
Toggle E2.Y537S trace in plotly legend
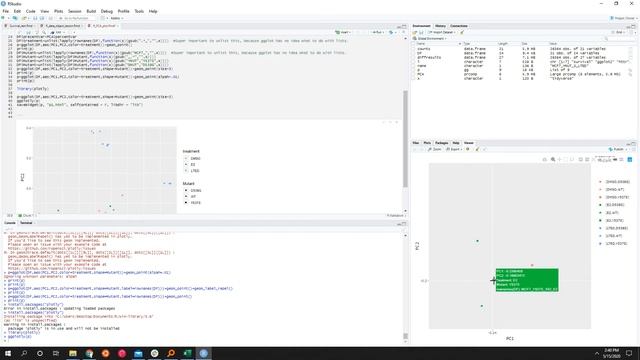(x=611, y=220)
